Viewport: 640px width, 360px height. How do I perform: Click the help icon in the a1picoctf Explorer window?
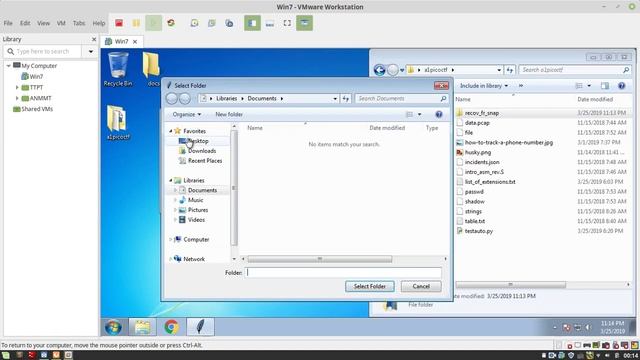pos(621,86)
